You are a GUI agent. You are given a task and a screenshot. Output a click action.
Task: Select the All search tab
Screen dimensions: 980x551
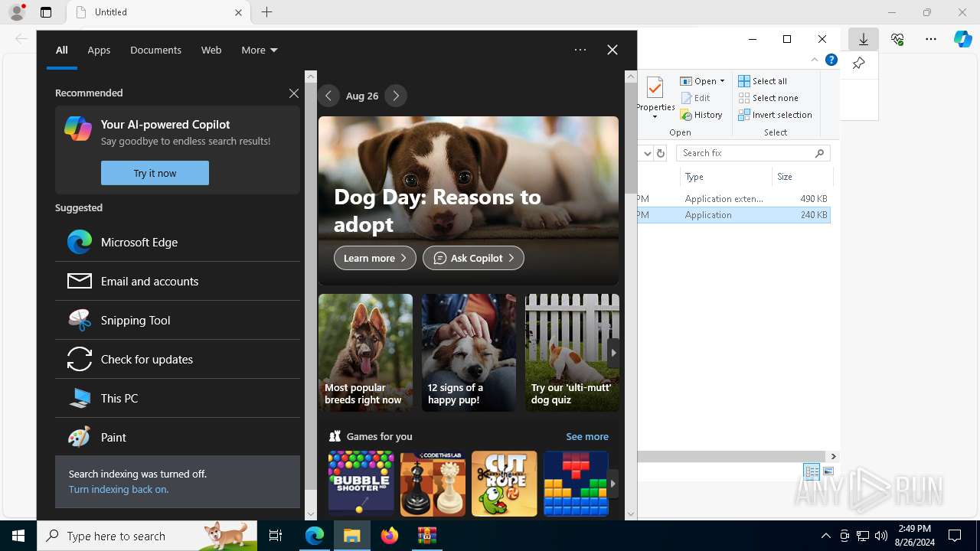coord(62,50)
